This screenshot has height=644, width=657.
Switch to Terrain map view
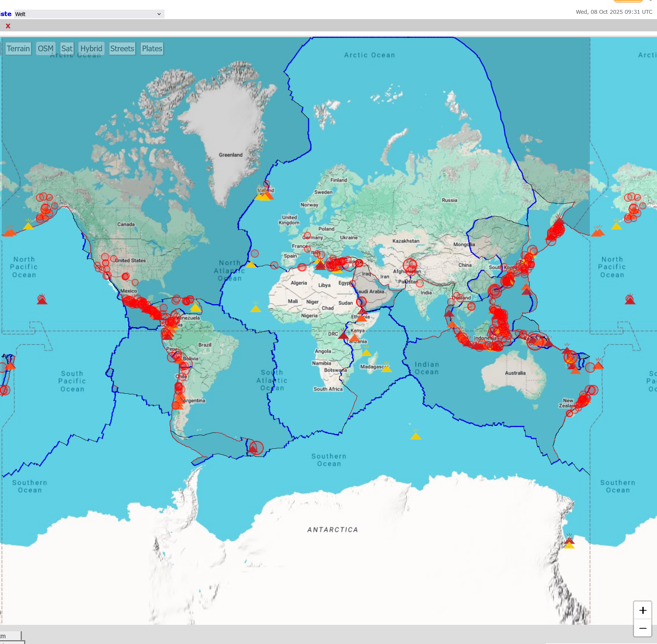point(18,49)
